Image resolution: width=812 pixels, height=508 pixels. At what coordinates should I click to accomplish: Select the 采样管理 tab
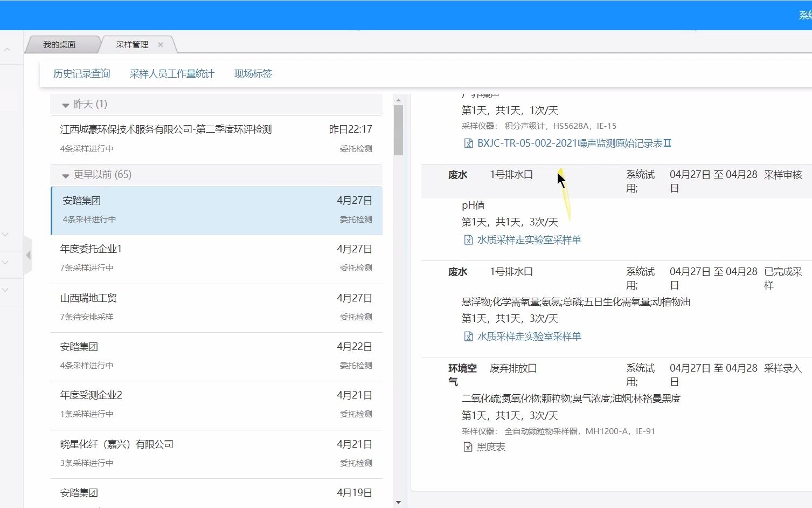(x=132, y=45)
